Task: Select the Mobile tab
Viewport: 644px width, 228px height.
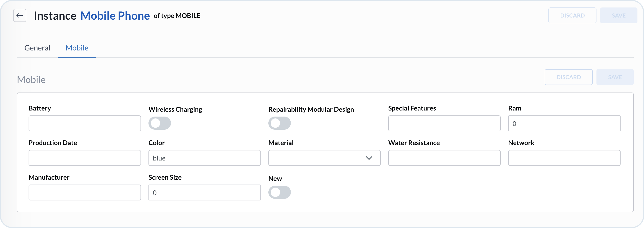Action: click(77, 48)
